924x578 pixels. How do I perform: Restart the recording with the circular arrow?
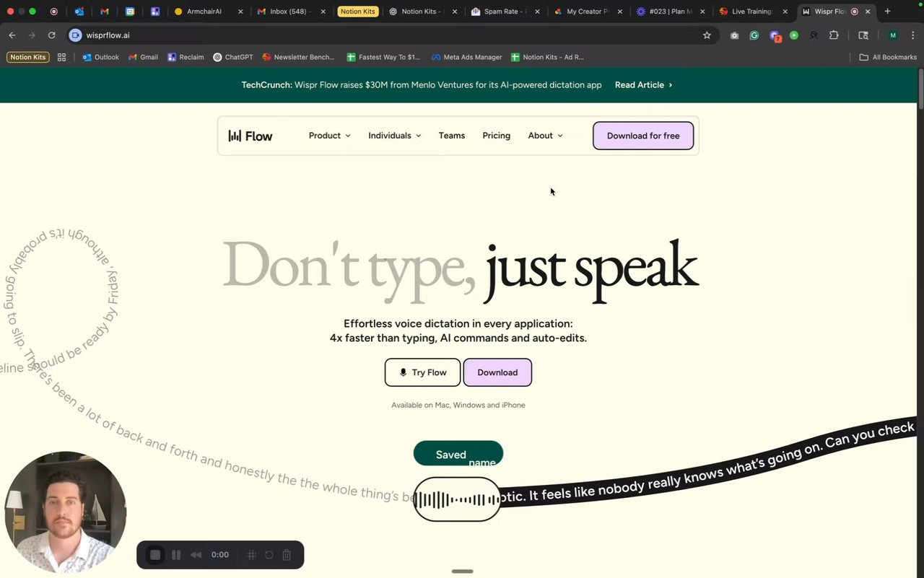(x=269, y=555)
